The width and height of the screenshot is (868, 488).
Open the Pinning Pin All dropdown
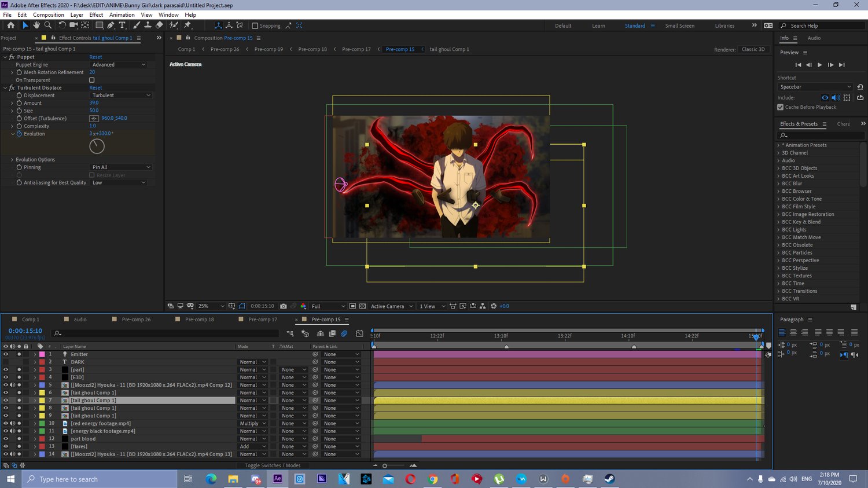pos(121,167)
